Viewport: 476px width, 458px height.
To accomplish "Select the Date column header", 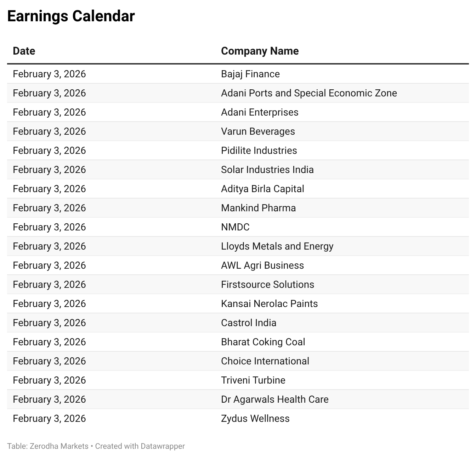I will click(24, 51).
